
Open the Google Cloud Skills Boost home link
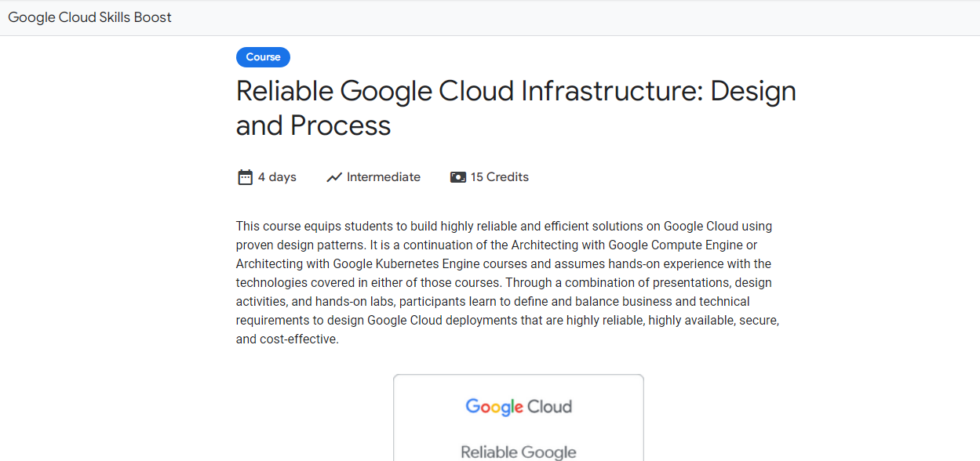pyautogui.click(x=89, y=17)
